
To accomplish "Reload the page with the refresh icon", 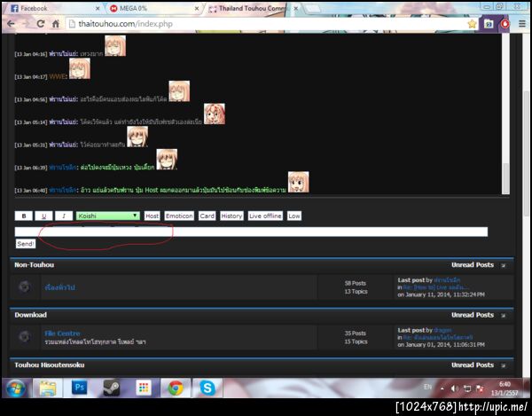I will point(41,24).
